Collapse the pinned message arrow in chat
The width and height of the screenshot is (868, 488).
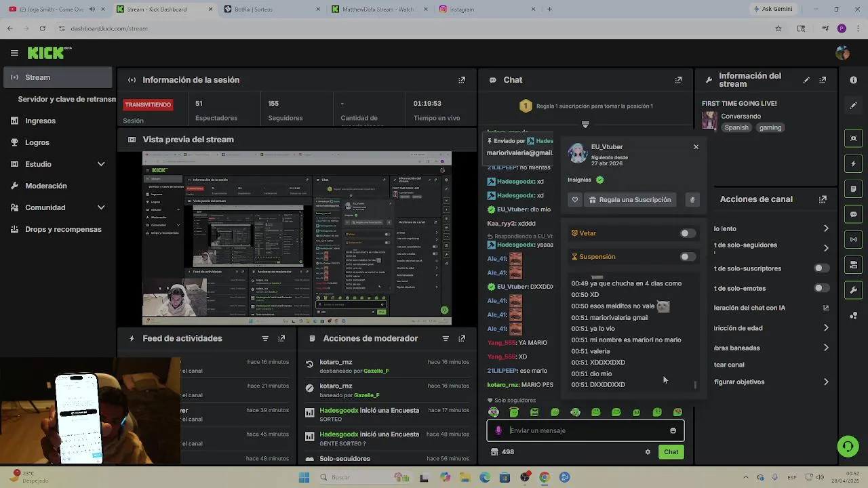pos(585,125)
